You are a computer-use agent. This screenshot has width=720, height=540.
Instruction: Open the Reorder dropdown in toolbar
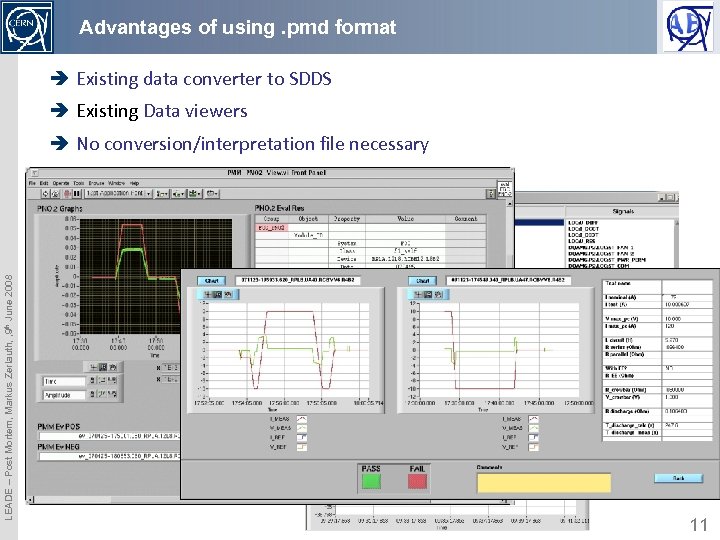pos(212,194)
